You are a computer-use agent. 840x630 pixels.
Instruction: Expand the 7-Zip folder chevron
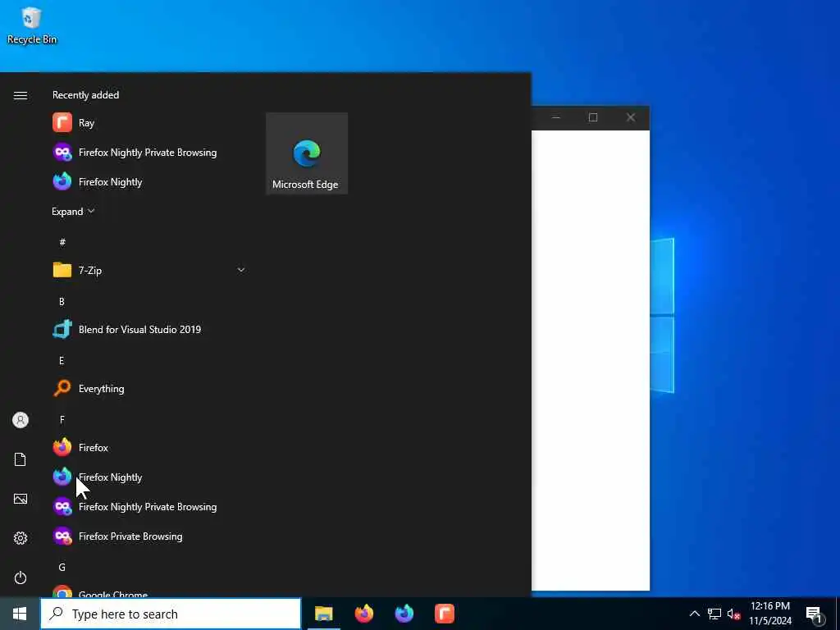240,270
